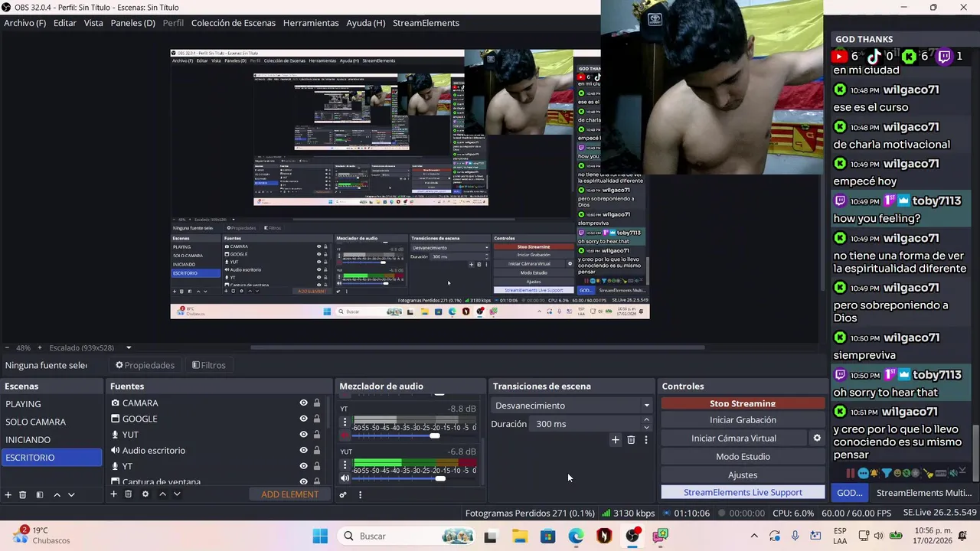This screenshot has width=980, height=551.
Task: Zoom out preview with minus button
Action: (8, 347)
